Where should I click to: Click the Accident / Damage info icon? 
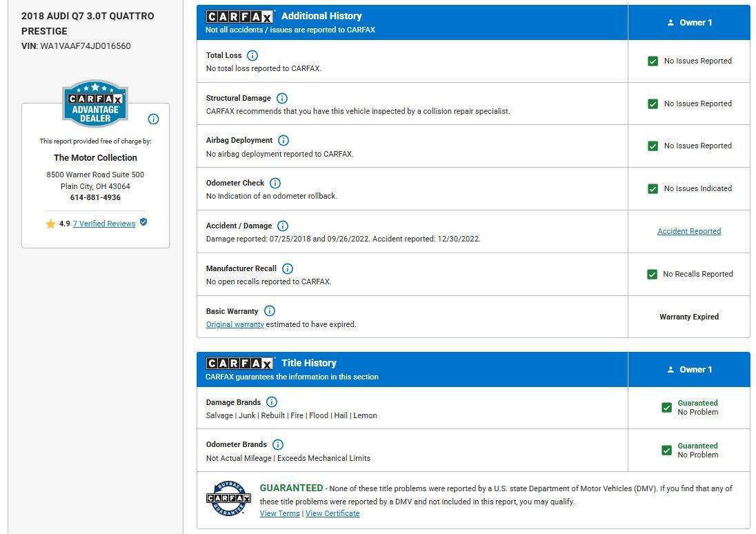click(283, 226)
